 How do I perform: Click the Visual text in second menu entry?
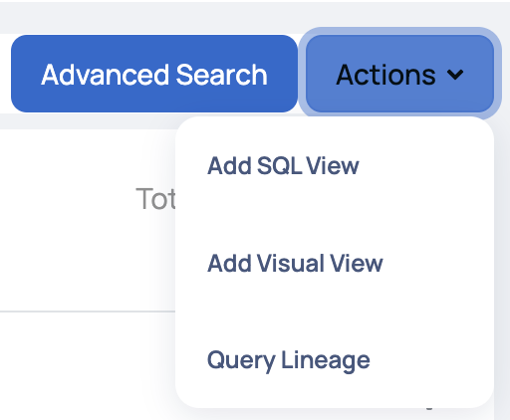[291, 263]
